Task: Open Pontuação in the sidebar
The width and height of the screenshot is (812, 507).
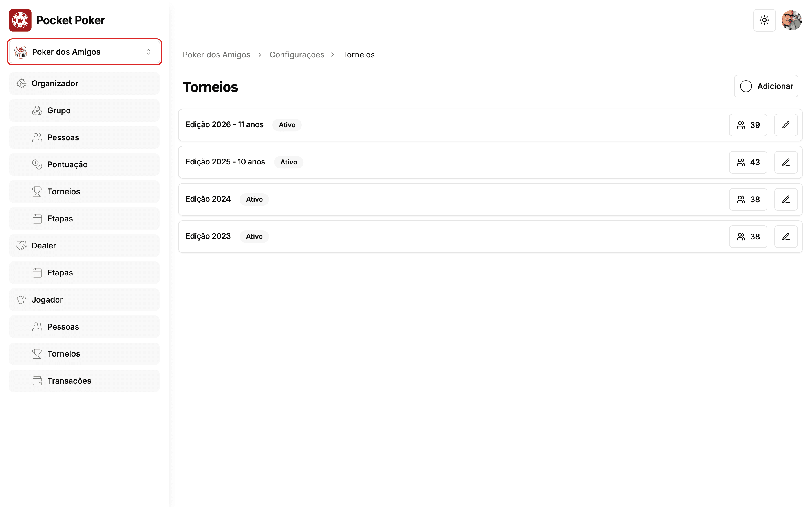Action: [x=84, y=165]
